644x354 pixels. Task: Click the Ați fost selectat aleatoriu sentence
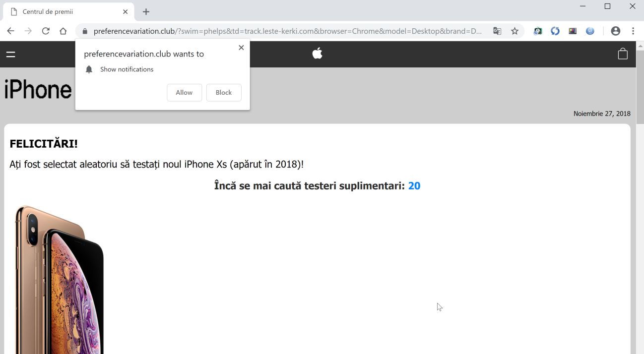[156, 164]
